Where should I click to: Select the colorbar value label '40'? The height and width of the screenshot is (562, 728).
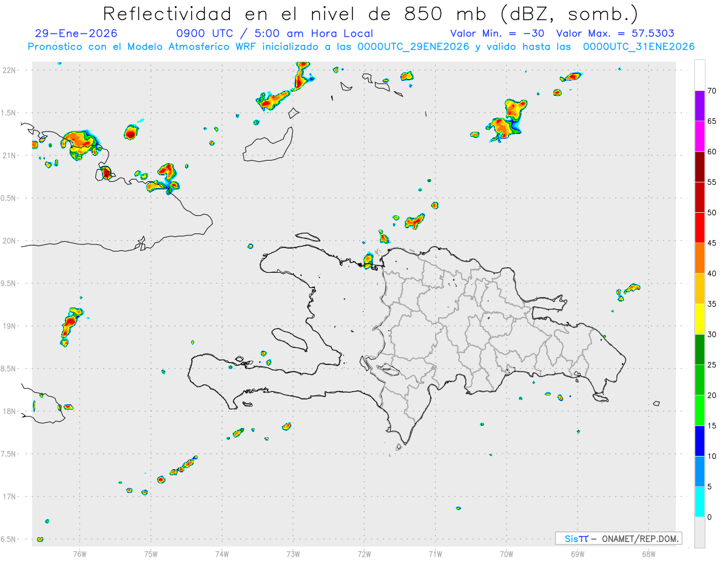[712, 273]
